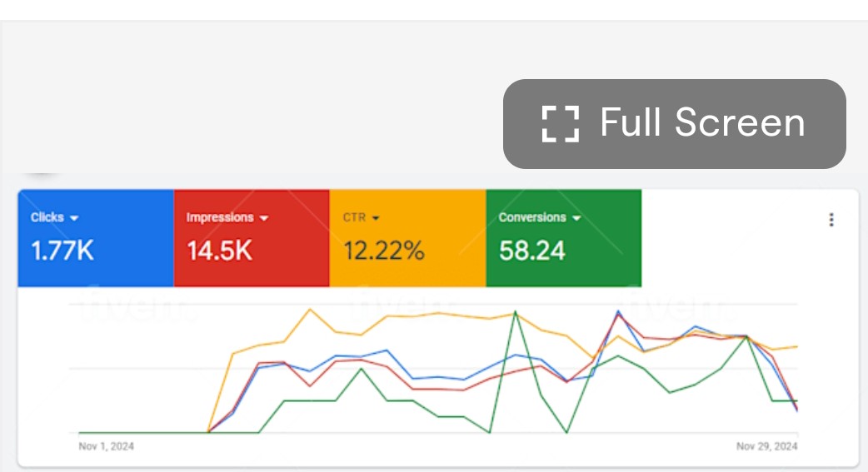Open the three-dot more options menu
868x472 pixels.
831,220
